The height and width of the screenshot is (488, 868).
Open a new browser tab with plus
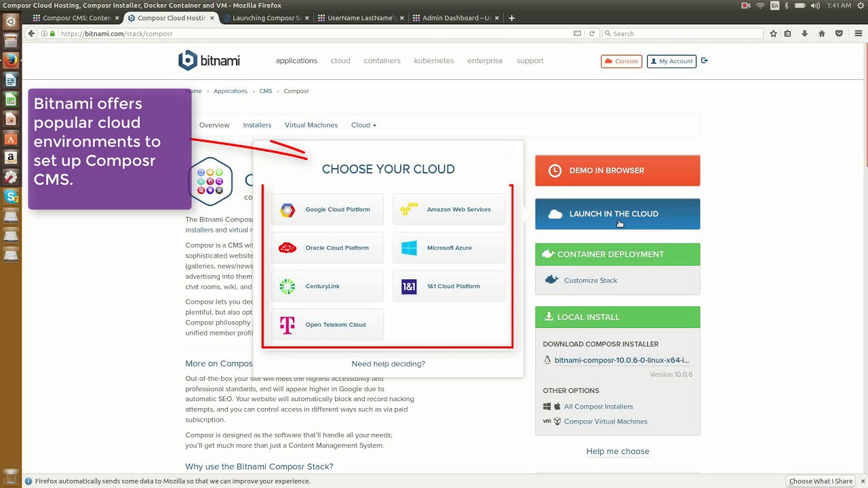(511, 18)
